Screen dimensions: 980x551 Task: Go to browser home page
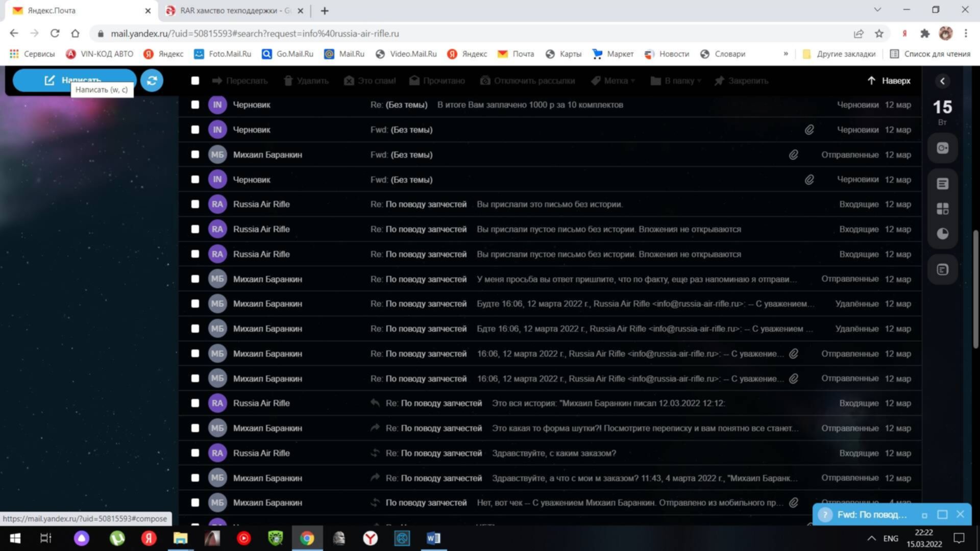[x=75, y=34]
